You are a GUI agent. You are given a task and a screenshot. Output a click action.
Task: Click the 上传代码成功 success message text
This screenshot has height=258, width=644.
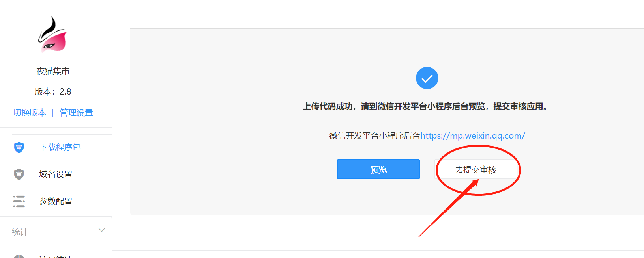[426, 106]
